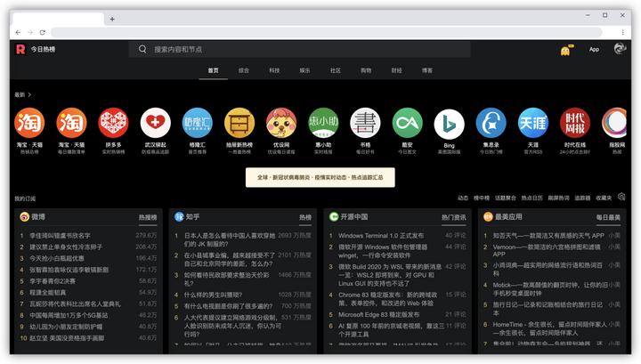Click the yellow 新冠状病毒肺炎 banner button
Image resolution: width=641 pixels, height=364 pixels.
point(320,177)
